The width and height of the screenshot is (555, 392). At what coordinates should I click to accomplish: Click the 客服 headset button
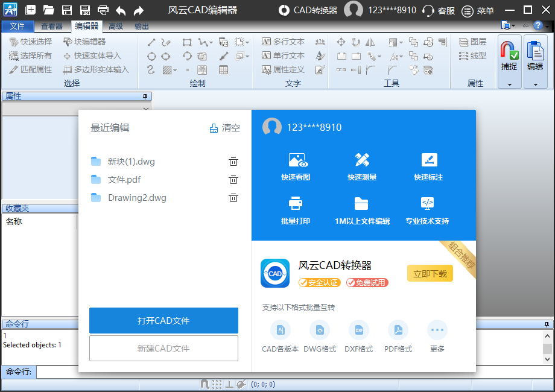(439, 11)
